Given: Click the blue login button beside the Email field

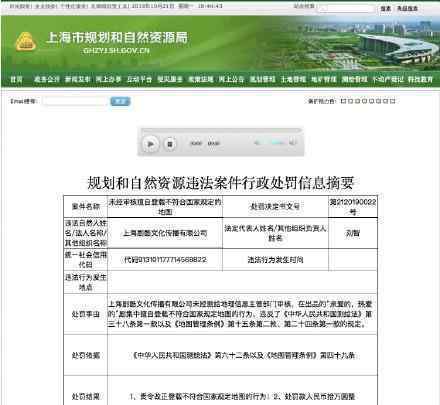Looking at the screenshot, I should click(x=120, y=101).
